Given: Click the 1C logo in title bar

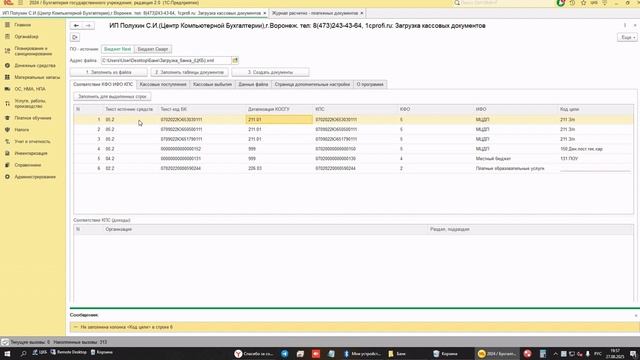Looking at the screenshot, I should click(x=8, y=3).
